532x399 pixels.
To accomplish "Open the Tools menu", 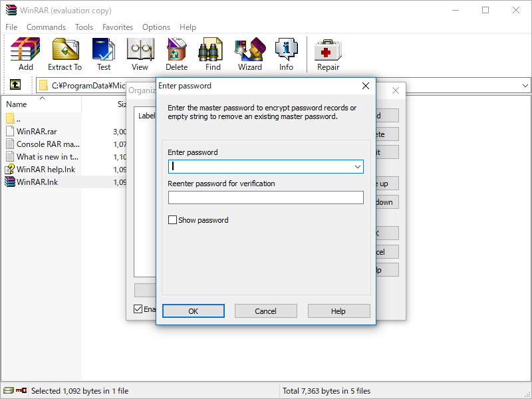I will tap(84, 27).
